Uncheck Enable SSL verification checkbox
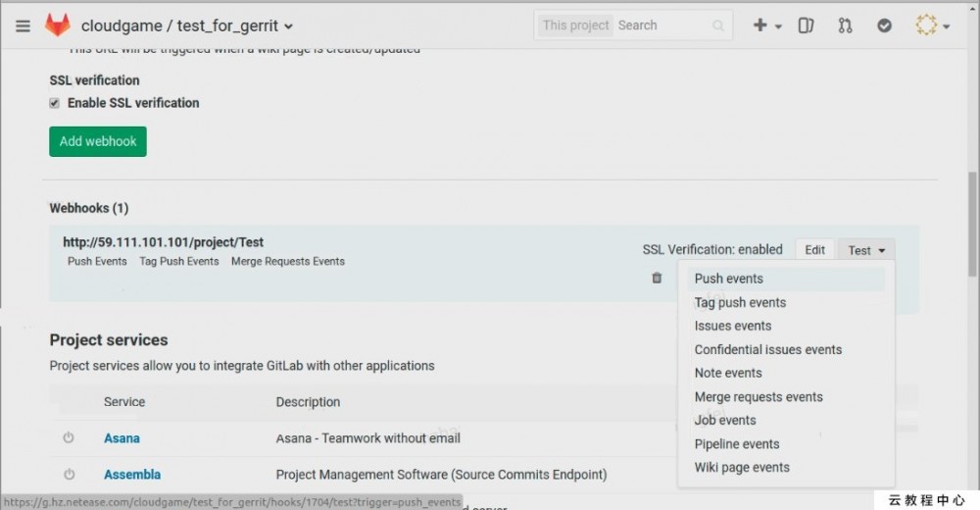 (55, 103)
